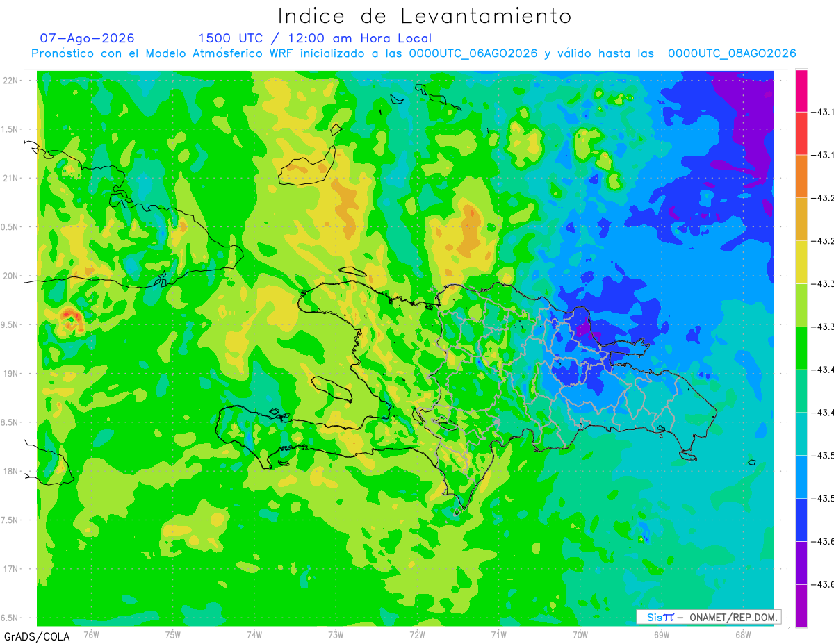
Task: Click the "19N" latitude label
Action: pos(12,374)
